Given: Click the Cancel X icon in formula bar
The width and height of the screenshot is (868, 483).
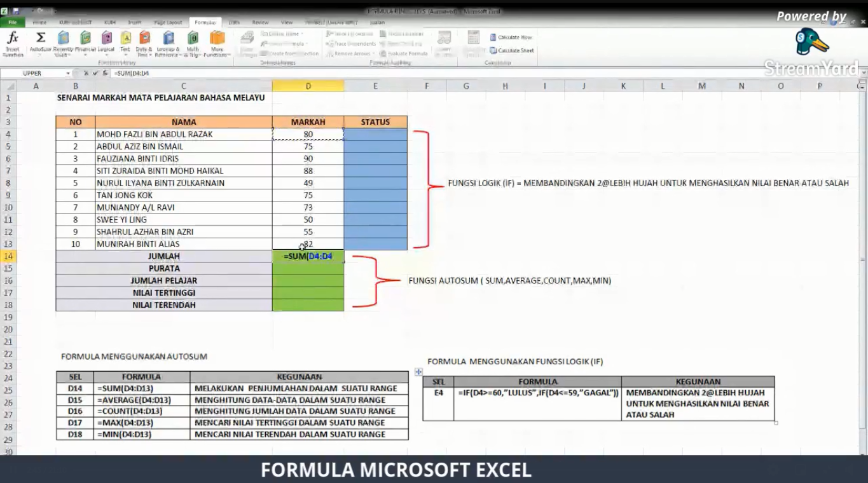Looking at the screenshot, I should [86, 73].
